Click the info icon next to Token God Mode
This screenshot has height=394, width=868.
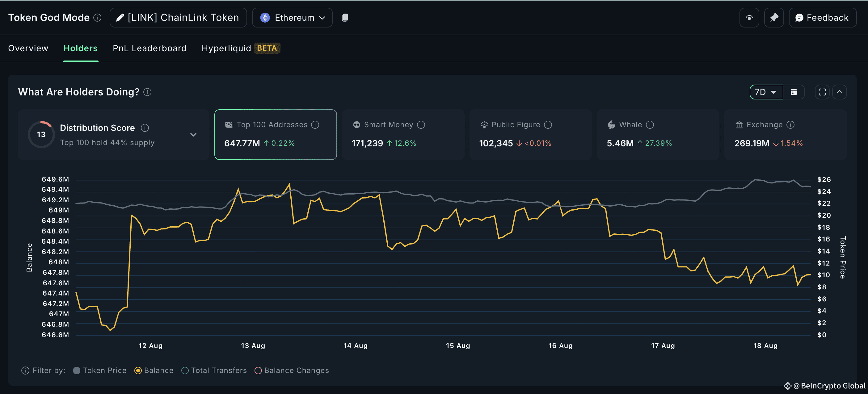pos(97,18)
